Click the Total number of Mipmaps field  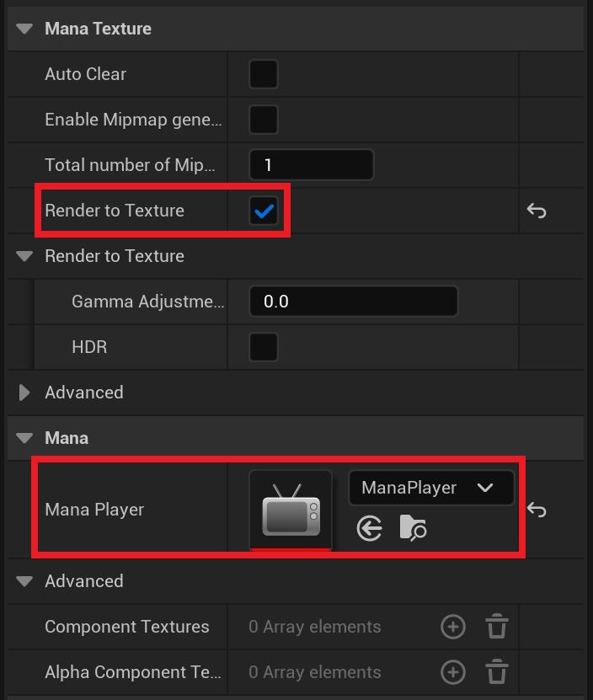(x=311, y=165)
